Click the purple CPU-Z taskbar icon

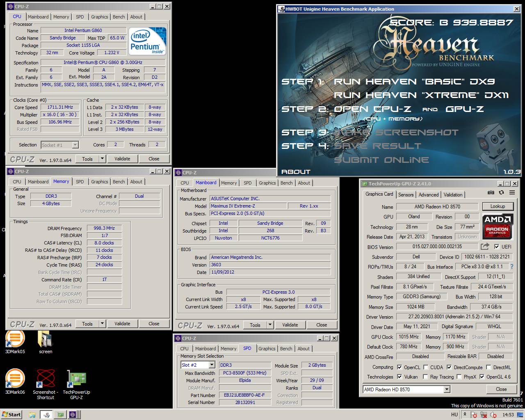[x=73, y=415]
